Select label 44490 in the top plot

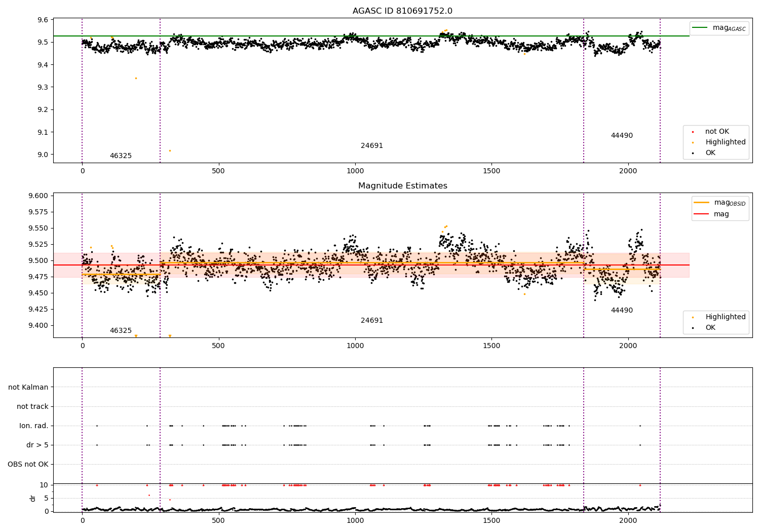coord(622,136)
